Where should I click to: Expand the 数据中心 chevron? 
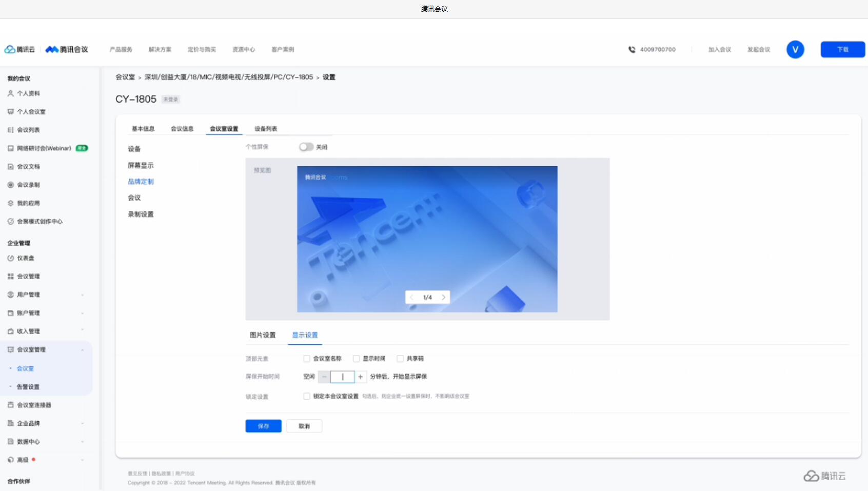(82, 442)
